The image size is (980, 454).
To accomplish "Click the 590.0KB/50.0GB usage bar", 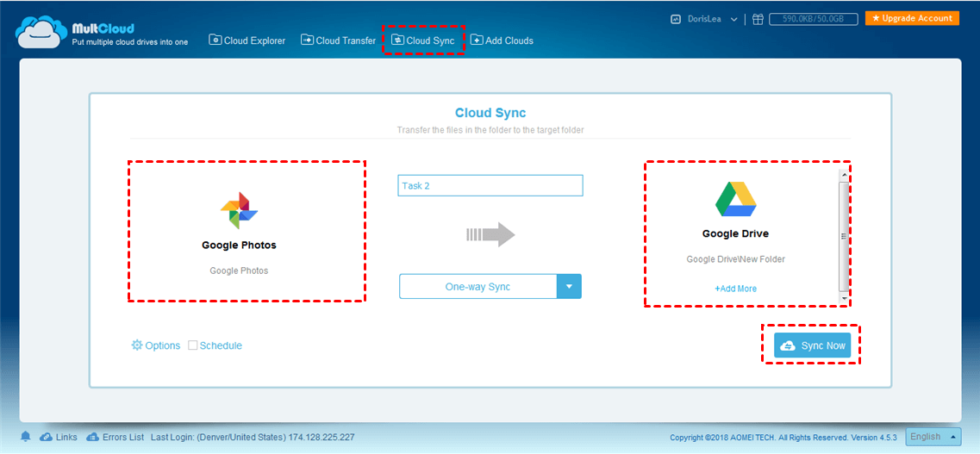I will point(813,19).
